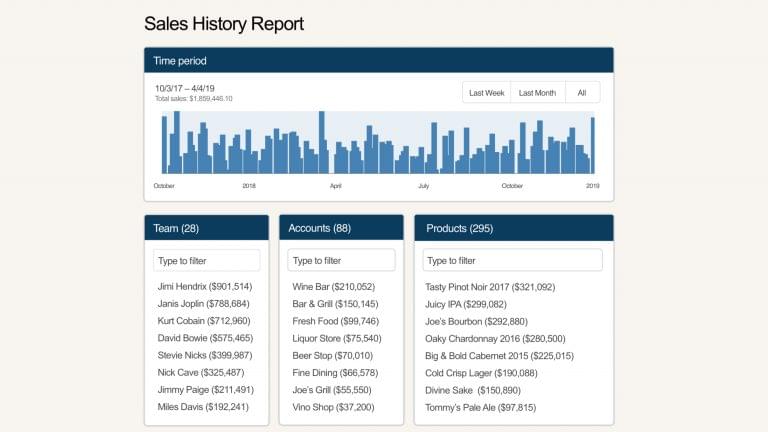Click the tallest bar near April
This screenshot has width=768, height=432.
(x=321, y=143)
